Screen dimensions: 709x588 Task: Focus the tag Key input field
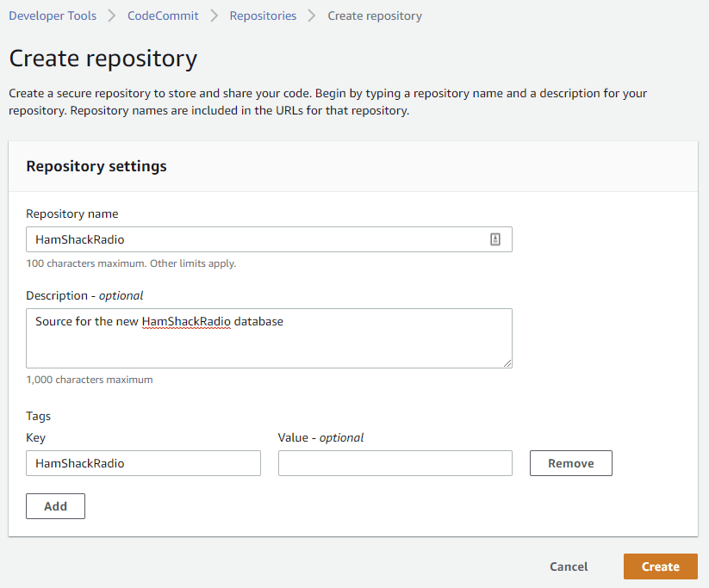[x=143, y=463]
